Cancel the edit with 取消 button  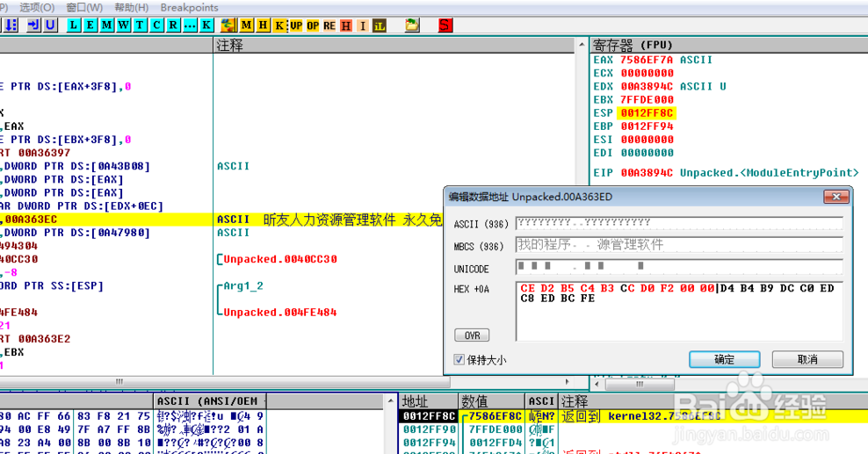807,359
